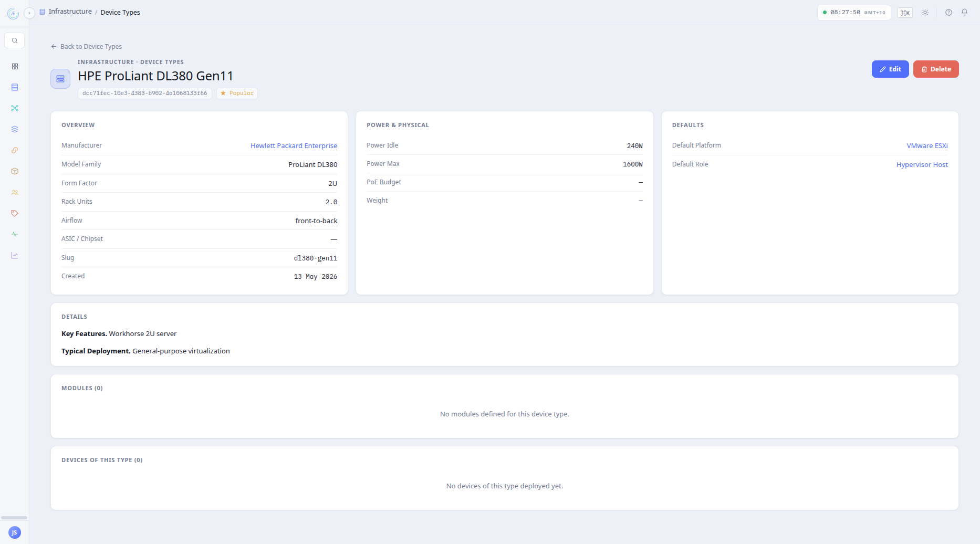The image size is (980, 544).
Task: Open the dashboard grid icon in sidebar
Action: tap(15, 67)
